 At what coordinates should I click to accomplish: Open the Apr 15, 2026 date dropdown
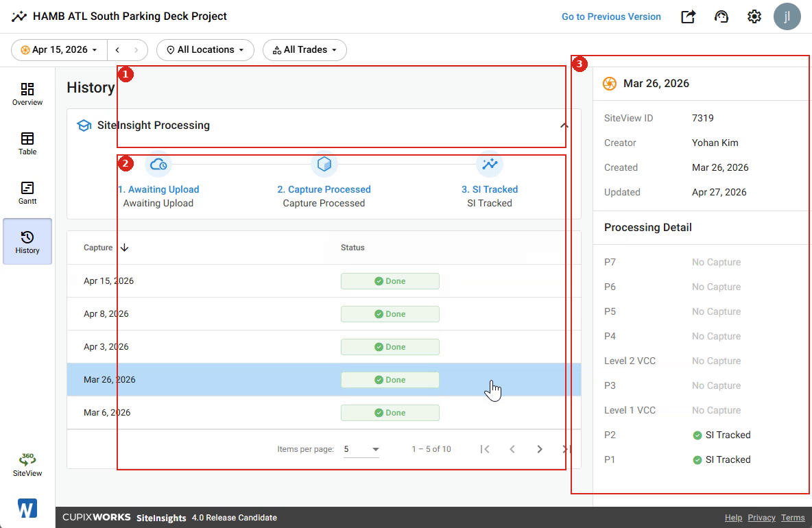[59, 49]
